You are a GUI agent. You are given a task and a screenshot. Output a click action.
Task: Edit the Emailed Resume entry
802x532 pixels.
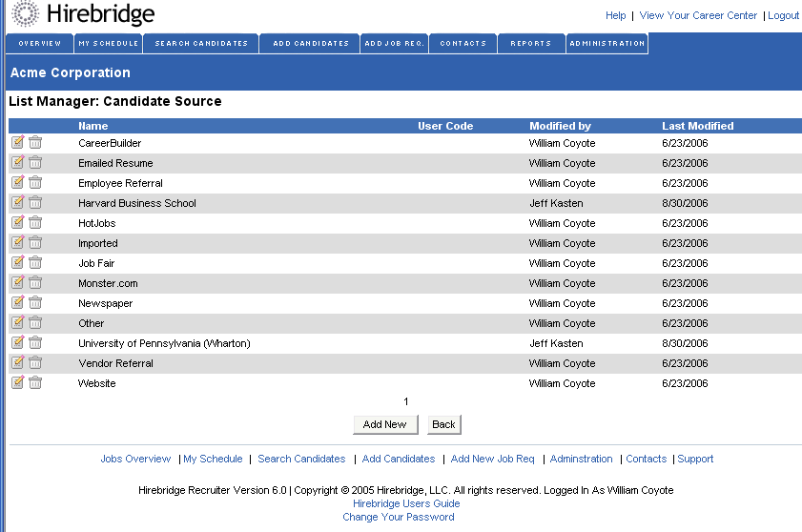pyautogui.click(x=18, y=162)
